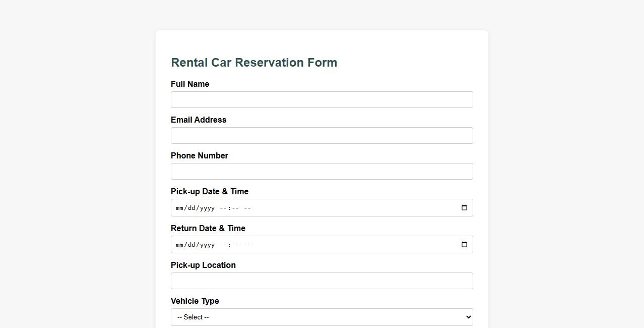
Task: Click the hour field of Pick-up time
Action: point(223,207)
